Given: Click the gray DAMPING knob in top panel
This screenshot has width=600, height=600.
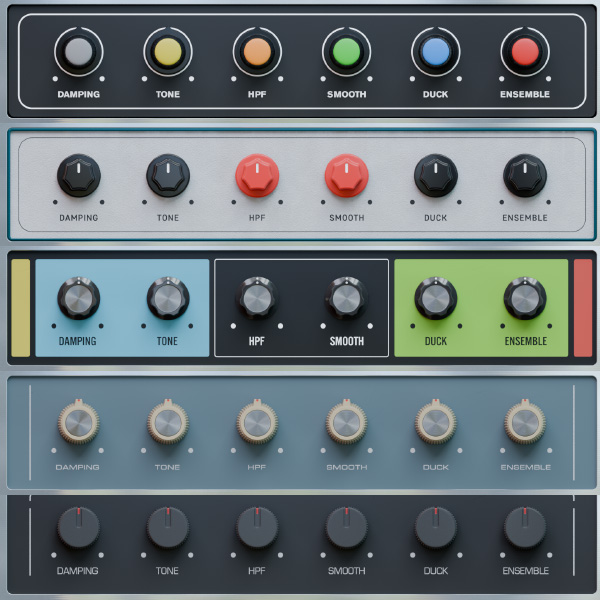Looking at the screenshot, I should pyautogui.click(x=78, y=51).
